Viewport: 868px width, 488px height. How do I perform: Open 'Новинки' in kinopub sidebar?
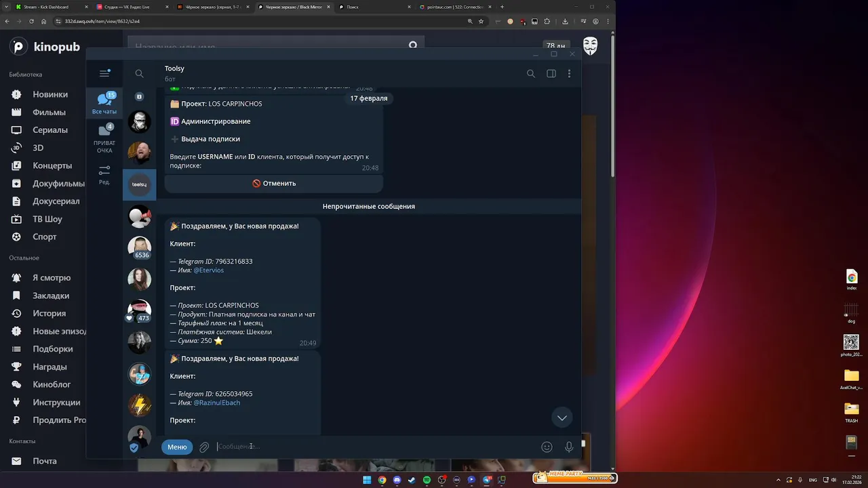tap(50, 94)
